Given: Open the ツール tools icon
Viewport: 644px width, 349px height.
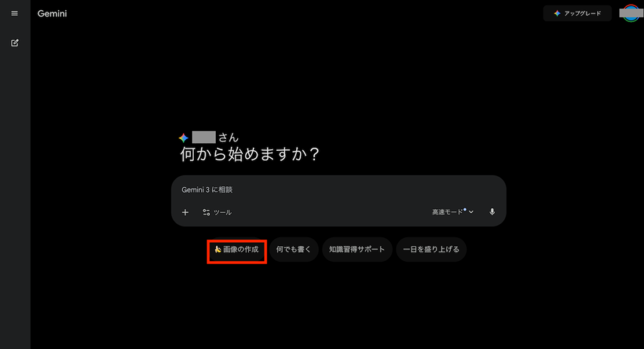Looking at the screenshot, I should point(206,213).
